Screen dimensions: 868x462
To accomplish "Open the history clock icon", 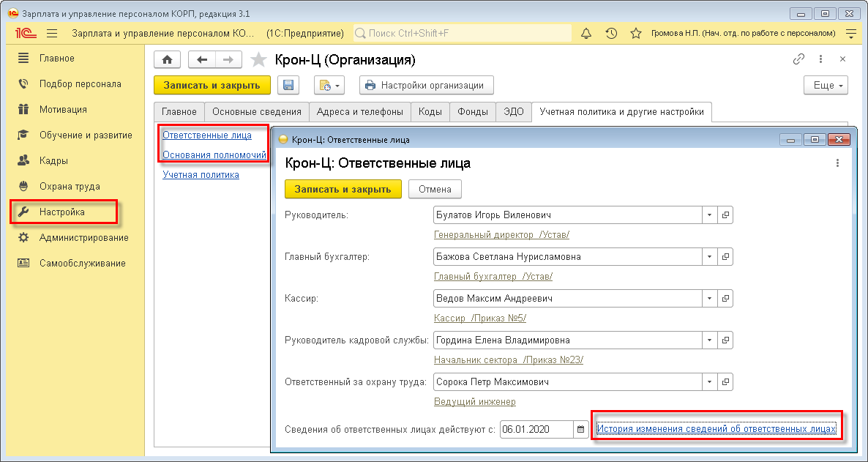I will tap(611, 34).
